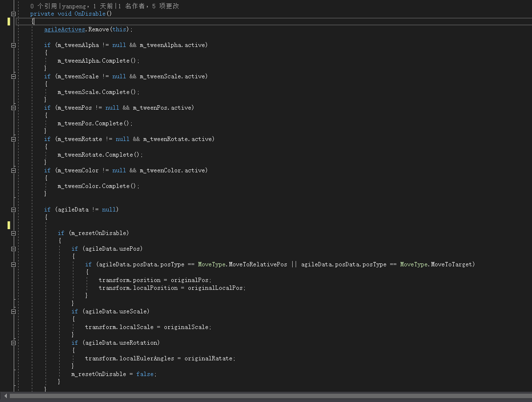This screenshot has height=402, width=532.
Task: Collapse the m_tweenRotate if block
Action: point(13,139)
